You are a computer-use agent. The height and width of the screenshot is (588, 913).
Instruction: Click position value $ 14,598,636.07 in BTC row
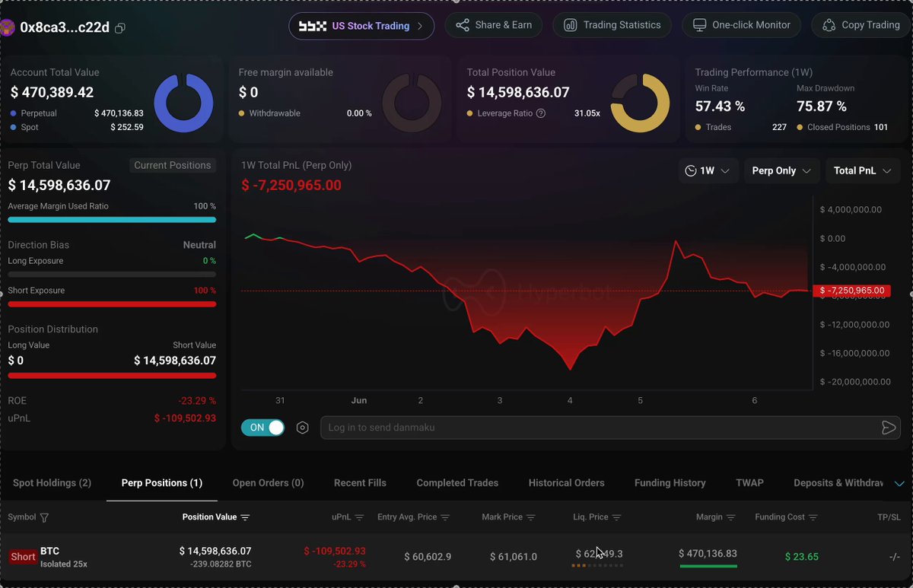coord(215,551)
